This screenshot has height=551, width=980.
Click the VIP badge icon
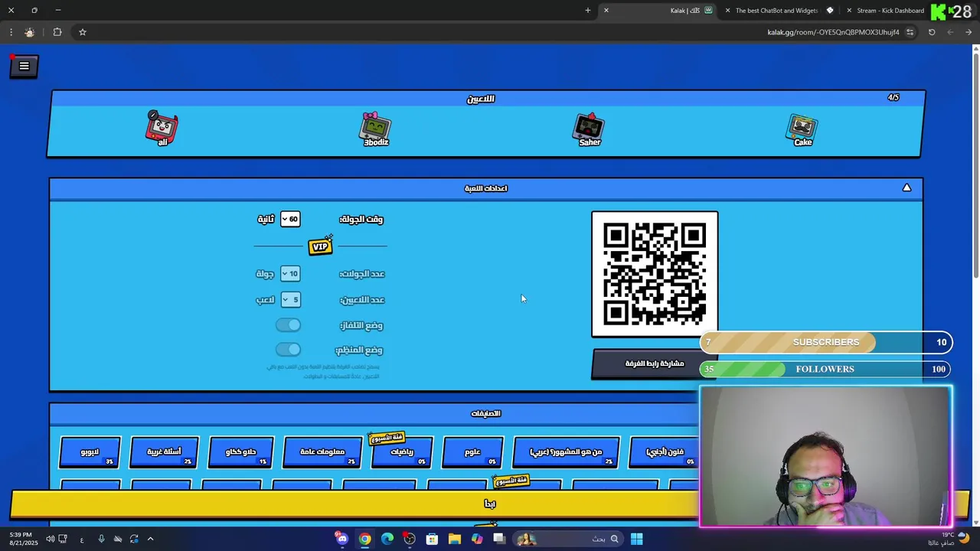coord(321,246)
